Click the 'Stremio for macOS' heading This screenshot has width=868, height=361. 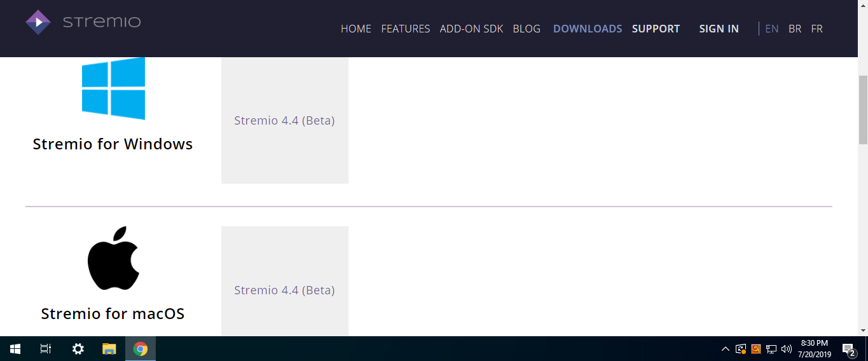point(113,313)
